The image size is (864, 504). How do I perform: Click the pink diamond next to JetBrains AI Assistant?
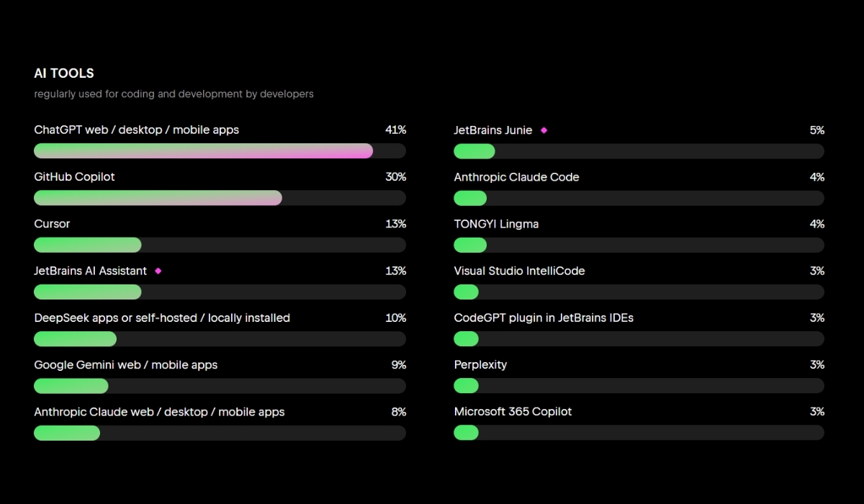click(158, 271)
